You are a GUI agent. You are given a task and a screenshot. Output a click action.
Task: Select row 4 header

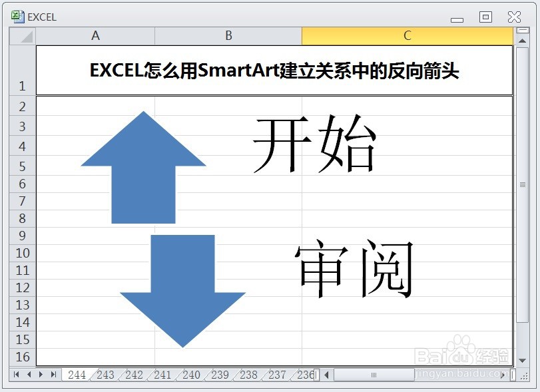click(23, 146)
